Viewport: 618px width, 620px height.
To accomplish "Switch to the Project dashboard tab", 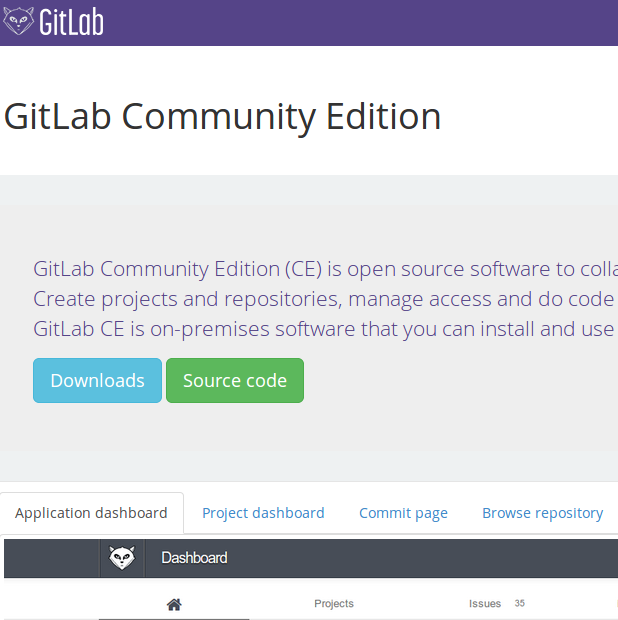I will [x=263, y=513].
